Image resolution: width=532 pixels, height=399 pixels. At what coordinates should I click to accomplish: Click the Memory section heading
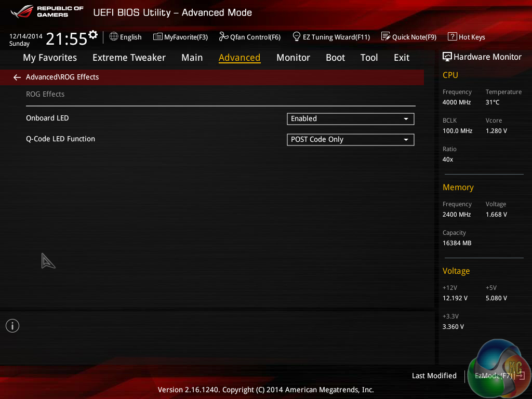(458, 187)
